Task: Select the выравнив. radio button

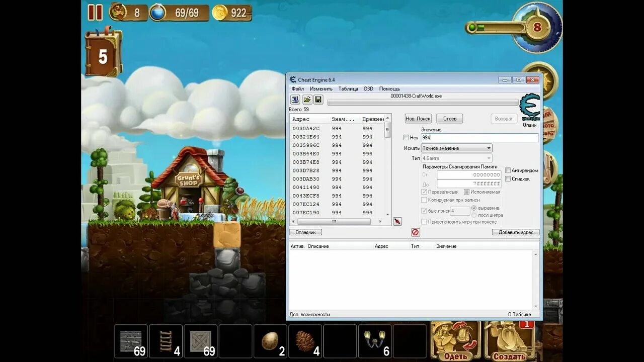Action: 474,208
